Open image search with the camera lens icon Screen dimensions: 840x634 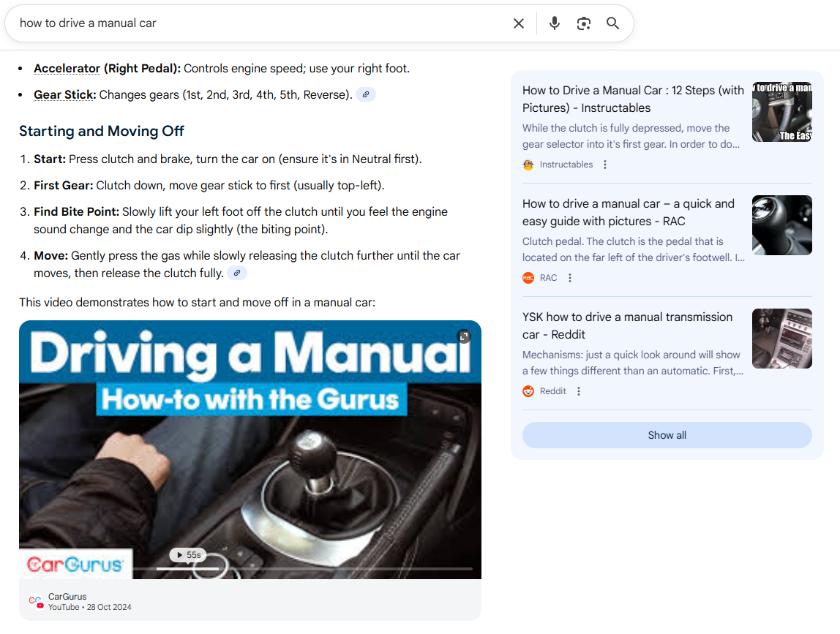[x=583, y=23]
